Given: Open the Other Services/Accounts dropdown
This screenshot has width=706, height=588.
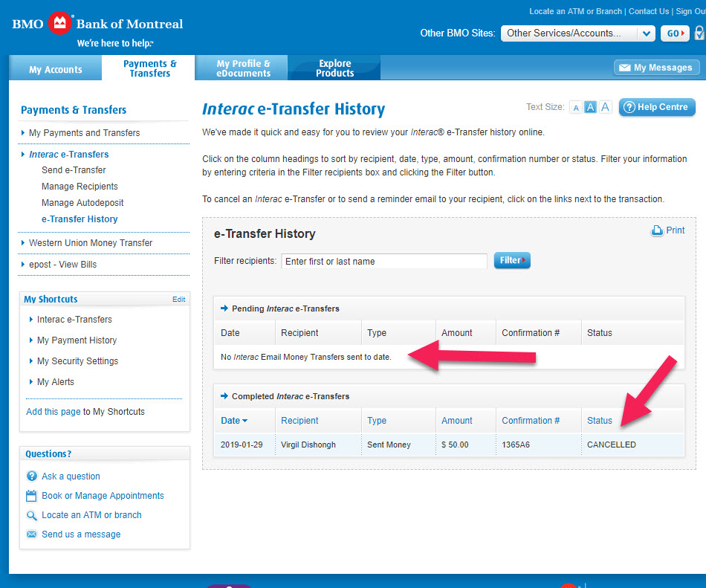Looking at the screenshot, I should click(x=577, y=33).
